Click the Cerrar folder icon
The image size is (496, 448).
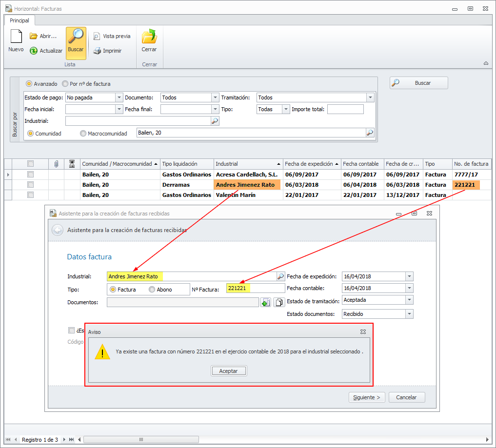(x=149, y=37)
